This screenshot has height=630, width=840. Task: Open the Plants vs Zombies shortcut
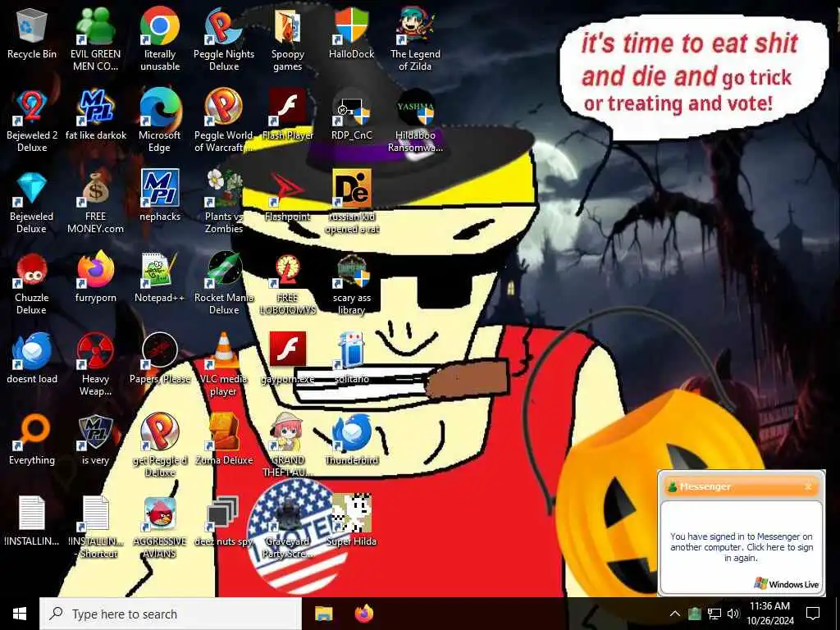tap(224, 189)
